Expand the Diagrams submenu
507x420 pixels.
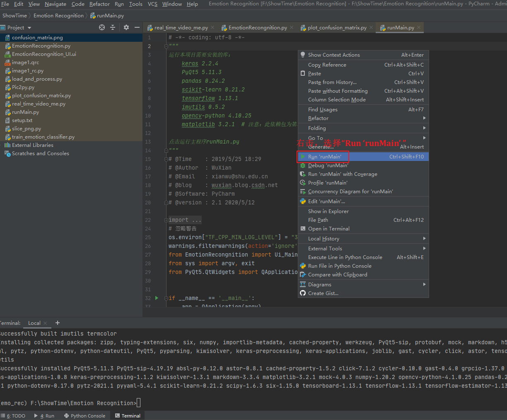(x=424, y=285)
